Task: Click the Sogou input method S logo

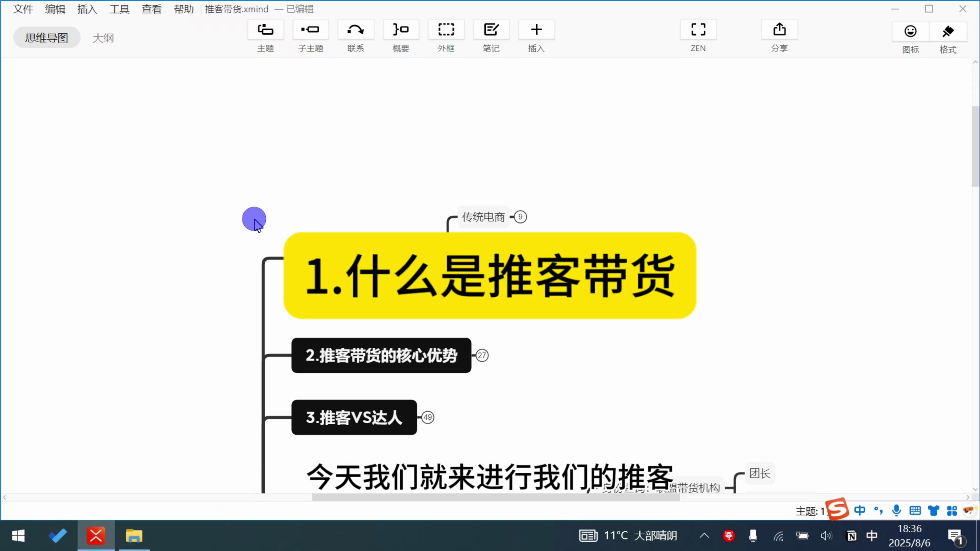Action: point(838,509)
